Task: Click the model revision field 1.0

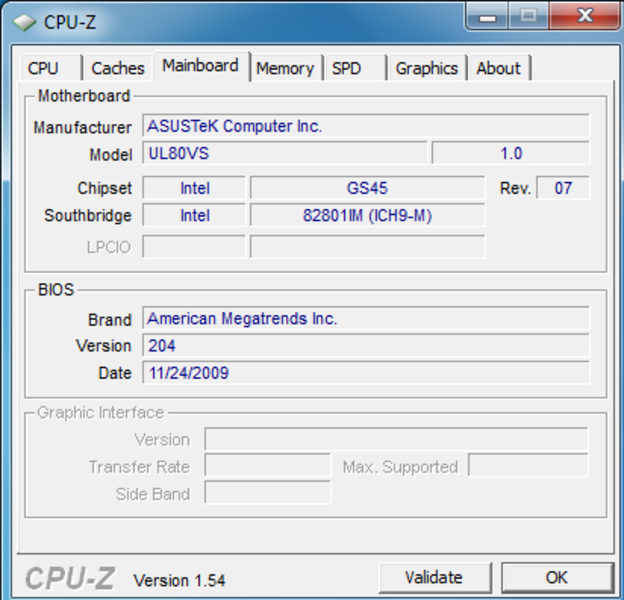Action: pyautogui.click(x=511, y=153)
